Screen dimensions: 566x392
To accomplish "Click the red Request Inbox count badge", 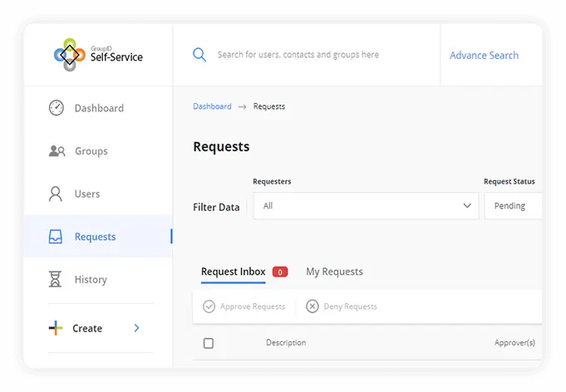I will [x=280, y=272].
